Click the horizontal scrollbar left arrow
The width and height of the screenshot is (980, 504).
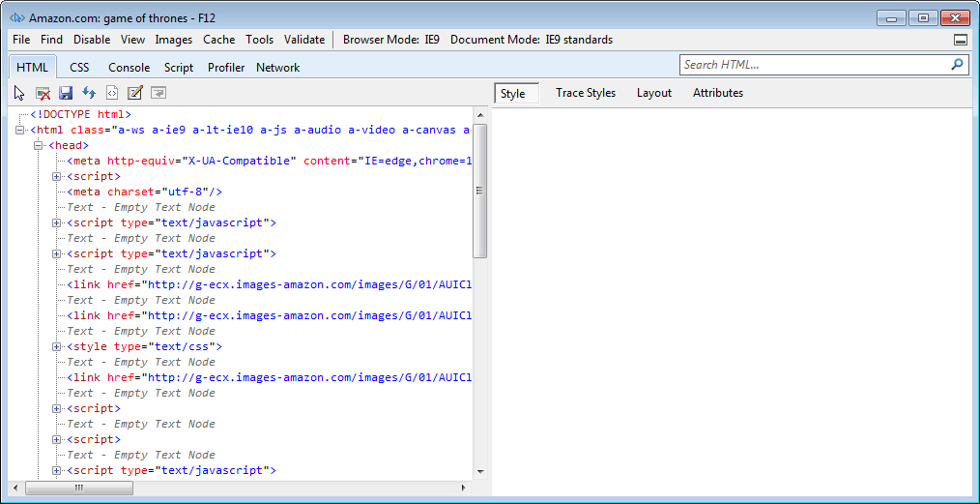click(x=16, y=488)
